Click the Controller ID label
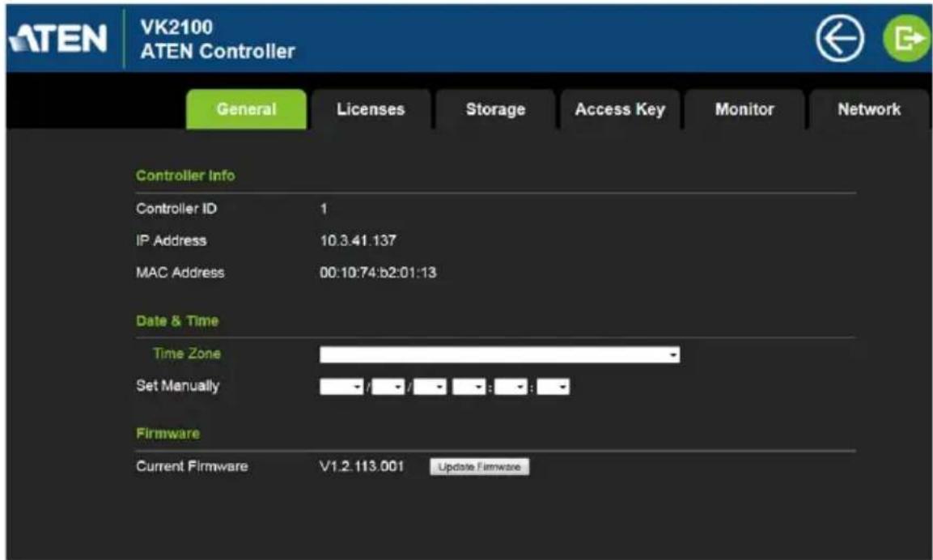 click(176, 209)
